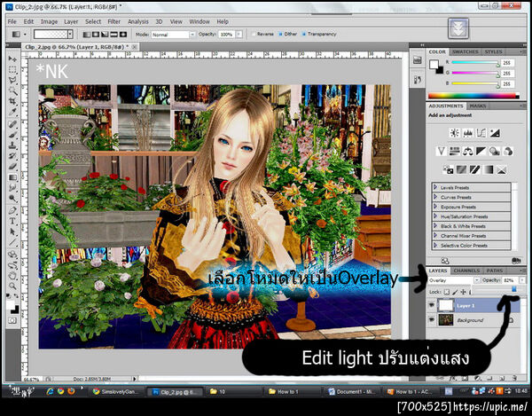This screenshot has width=532, height=416.
Task: Open SimslovelyGan Chrome window from taskbar
Action: (x=117, y=391)
